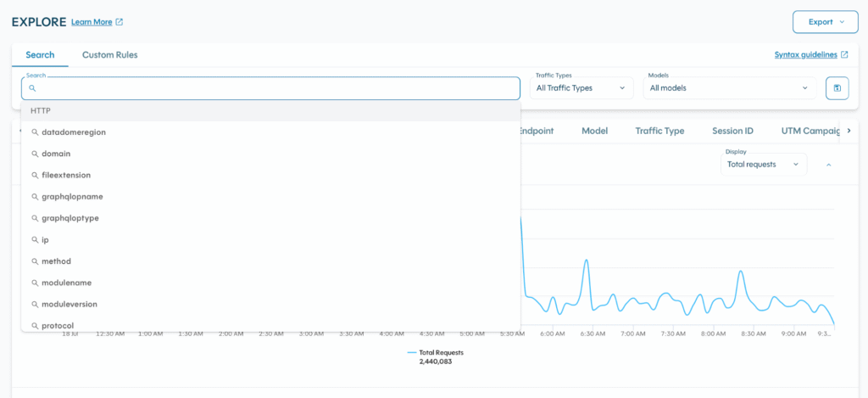Click the right arrow to show more tabs
The image size is (868, 398).
pyautogui.click(x=849, y=131)
